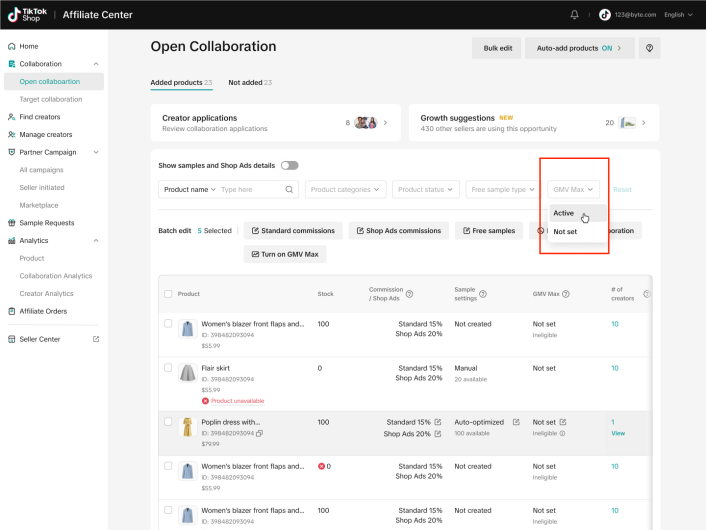Click the Bulk edit button

[497, 48]
